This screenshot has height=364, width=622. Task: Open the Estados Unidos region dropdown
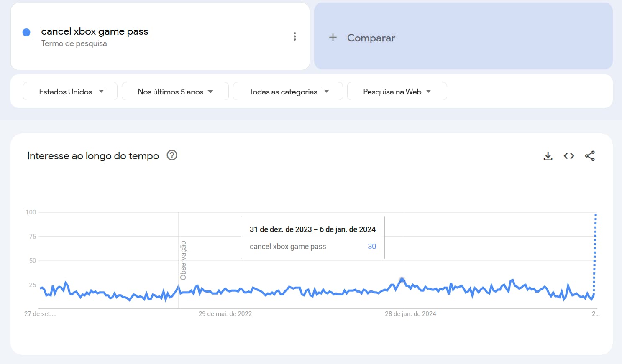(x=69, y=91)
